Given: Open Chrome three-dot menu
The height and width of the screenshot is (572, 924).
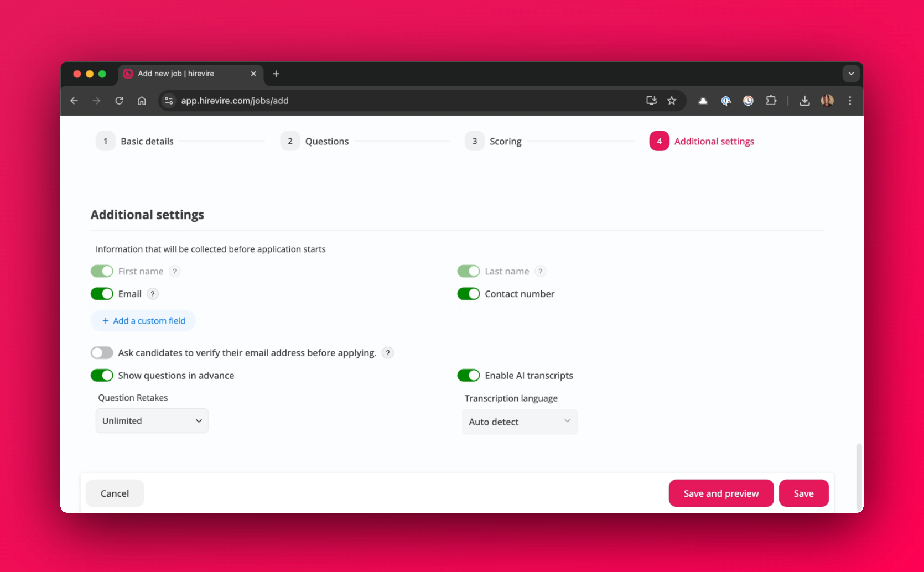Looking at the screenshot, I should pos(850,101).
